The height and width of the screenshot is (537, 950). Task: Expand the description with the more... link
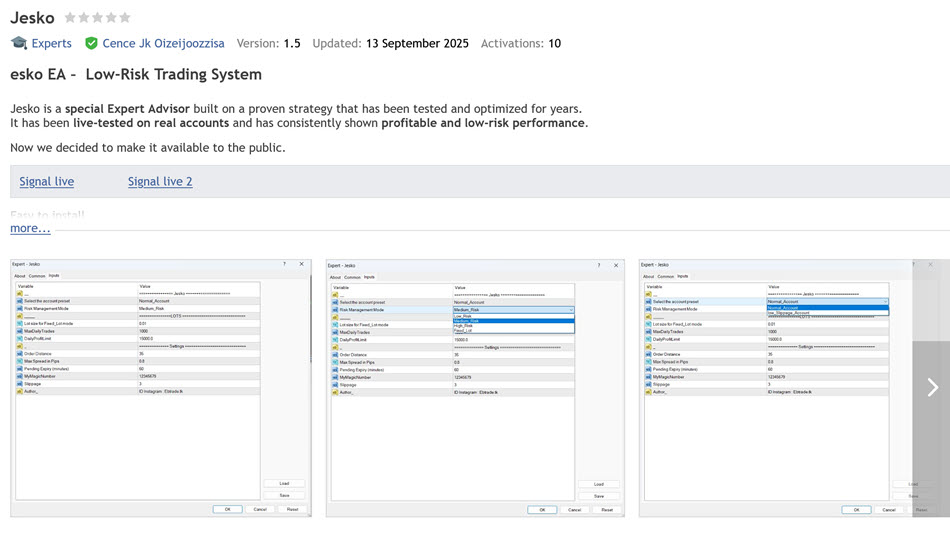point(30,228)
